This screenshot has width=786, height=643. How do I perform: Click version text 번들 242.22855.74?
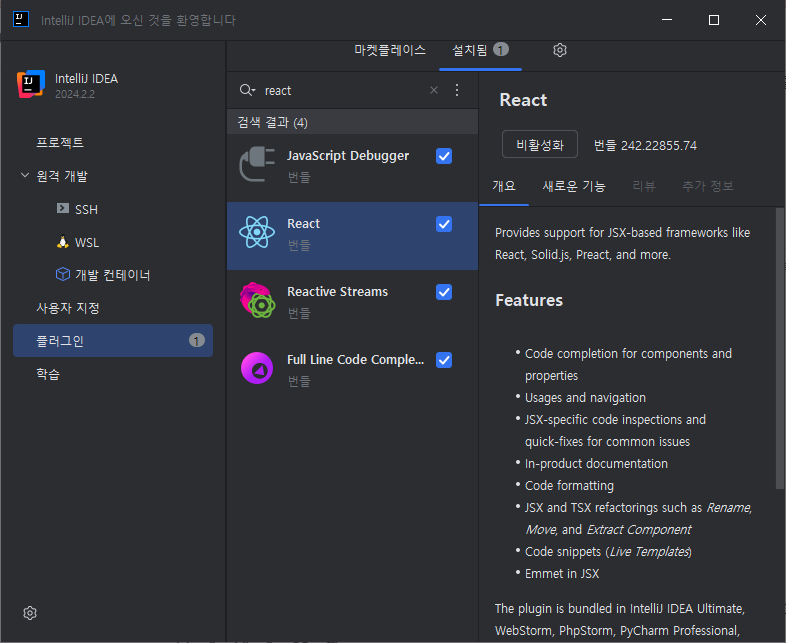pos(645,145)
